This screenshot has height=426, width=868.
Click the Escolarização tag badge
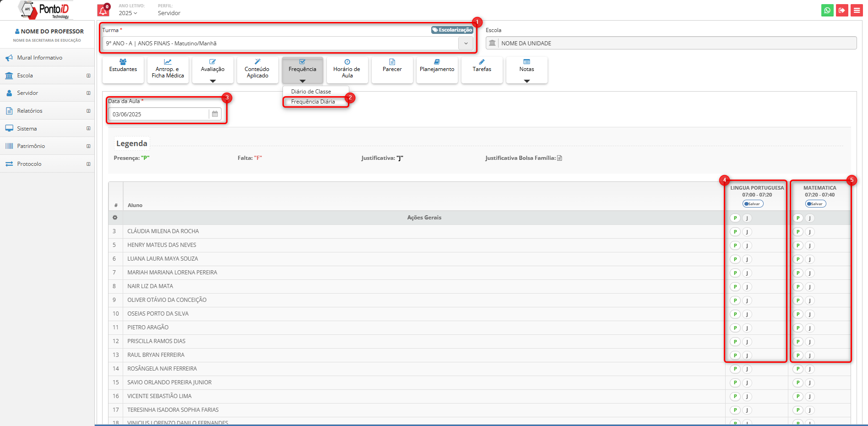[452, 30]
